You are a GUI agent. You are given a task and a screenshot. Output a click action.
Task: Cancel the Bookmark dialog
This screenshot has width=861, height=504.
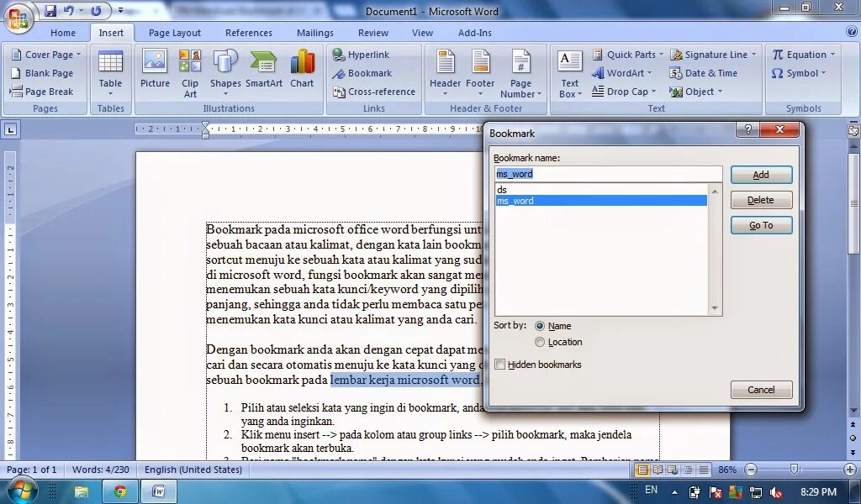coord(761,390)
